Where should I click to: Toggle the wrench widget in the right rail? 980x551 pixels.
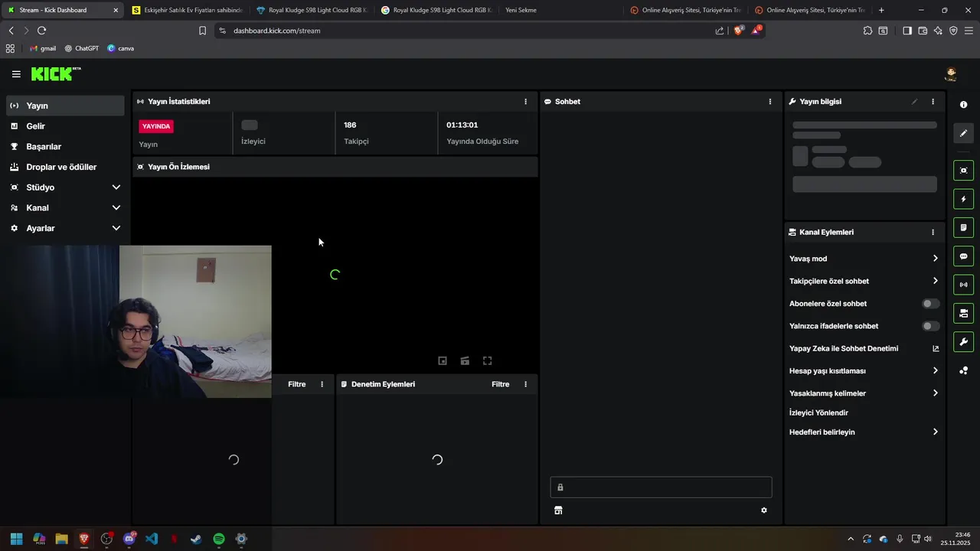[x=964, y=342]
